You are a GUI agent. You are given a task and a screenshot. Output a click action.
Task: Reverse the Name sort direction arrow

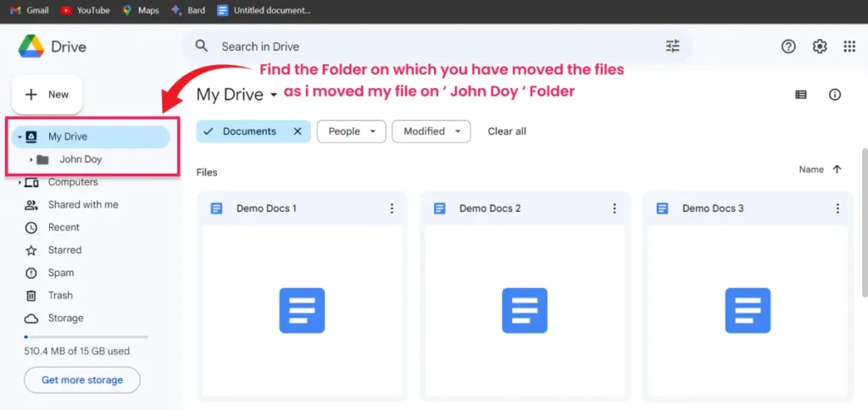click(x=837, y=169)
